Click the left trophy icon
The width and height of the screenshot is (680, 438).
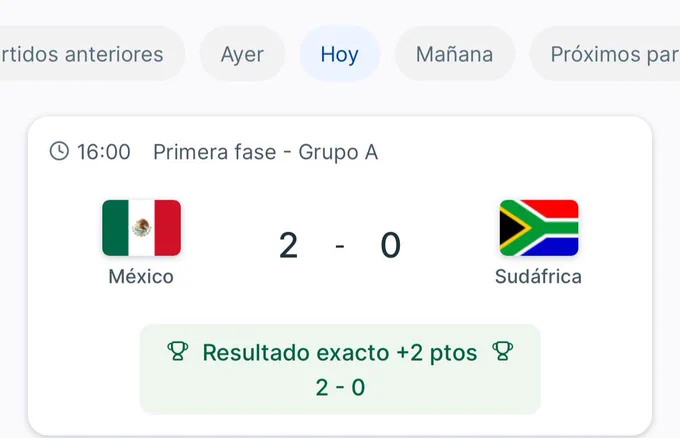(178, 351)
